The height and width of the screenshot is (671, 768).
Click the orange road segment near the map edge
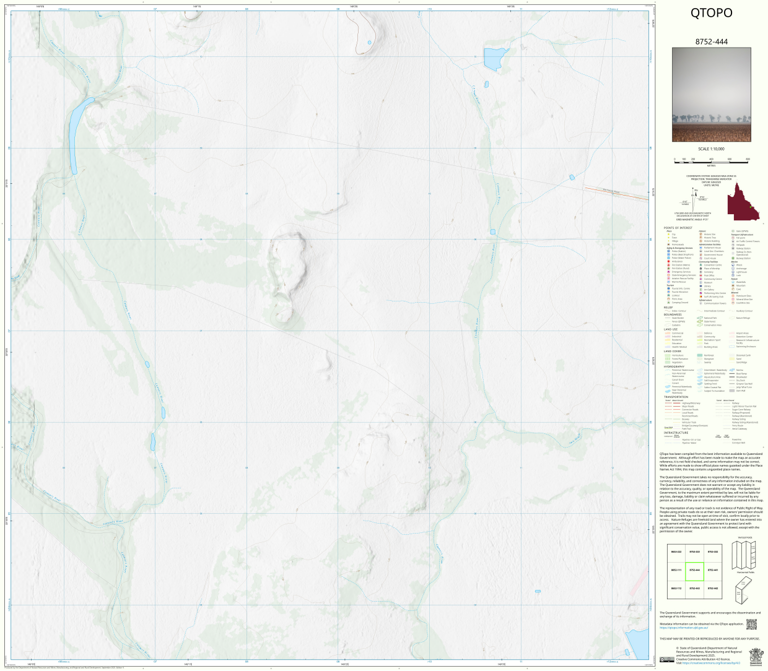coord(616,193)
